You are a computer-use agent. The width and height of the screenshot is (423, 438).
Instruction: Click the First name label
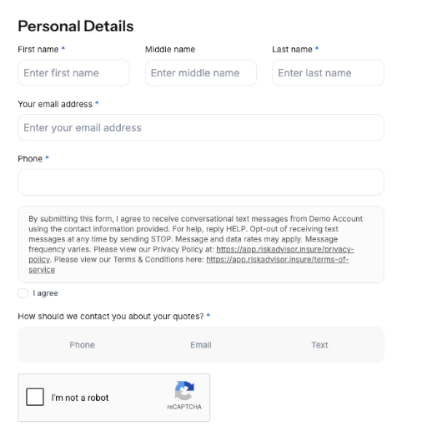tap(38, 49)
